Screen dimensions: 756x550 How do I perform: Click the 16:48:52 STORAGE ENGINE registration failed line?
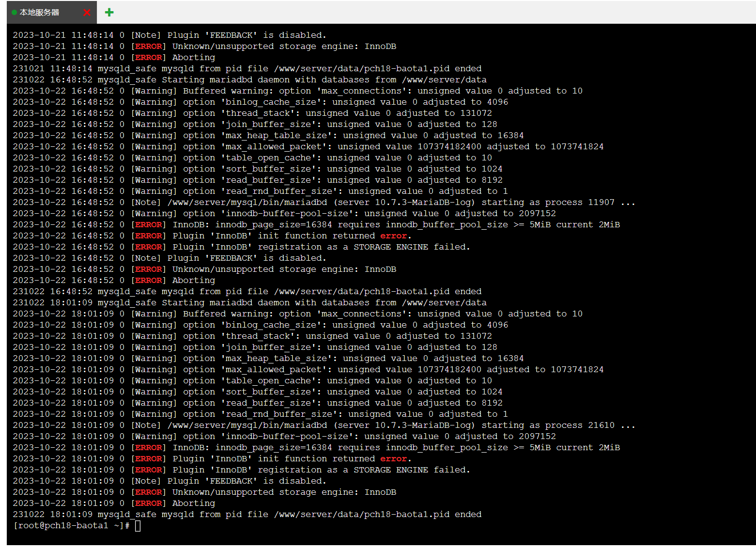(242, 247)
